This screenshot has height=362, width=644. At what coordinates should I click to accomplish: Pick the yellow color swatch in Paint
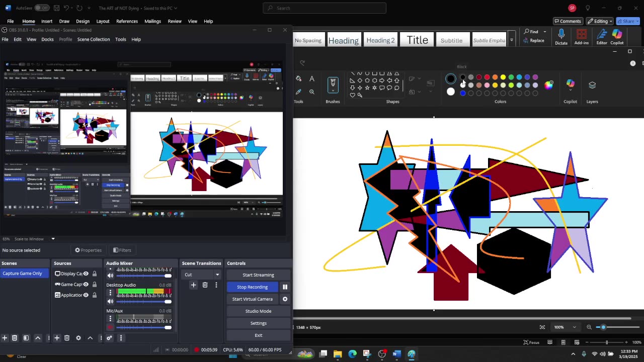coord(503,77)
